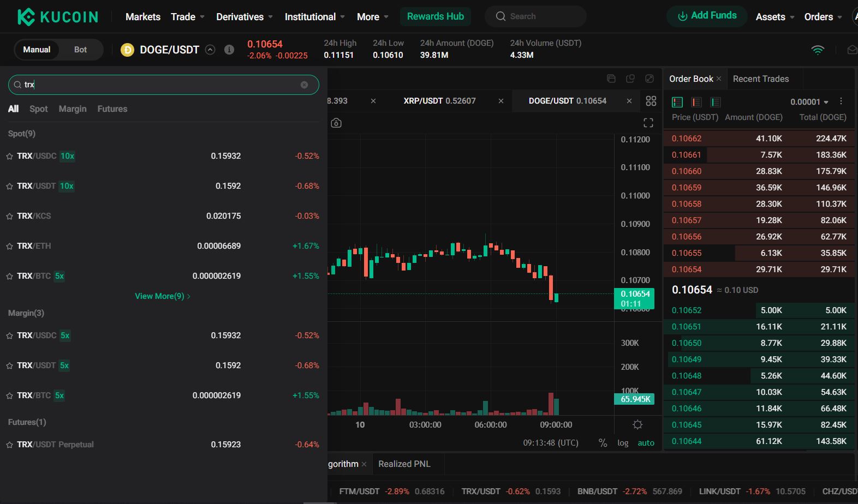Focus the top navigation Search box

click(x=535, y=16)
